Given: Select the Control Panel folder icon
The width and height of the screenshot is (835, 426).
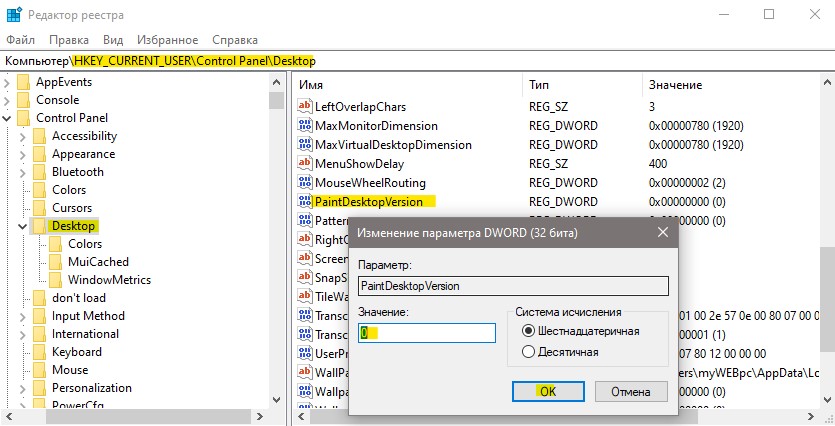Looking at the screenshot, I should [23, 118].
